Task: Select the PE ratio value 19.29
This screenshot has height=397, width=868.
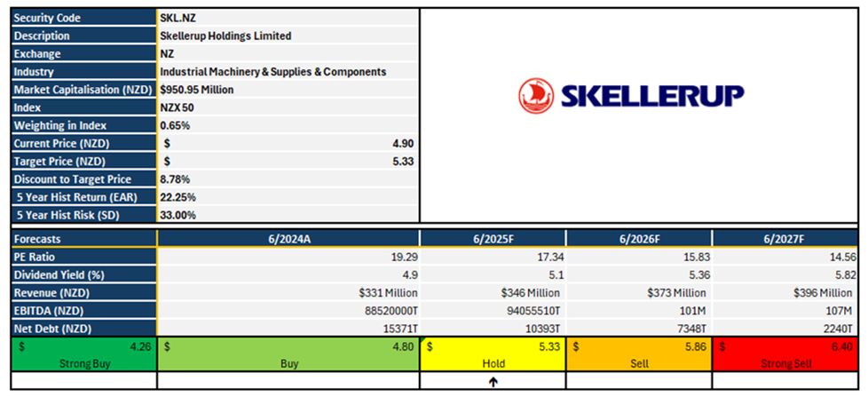Action: tap(288, 257)
